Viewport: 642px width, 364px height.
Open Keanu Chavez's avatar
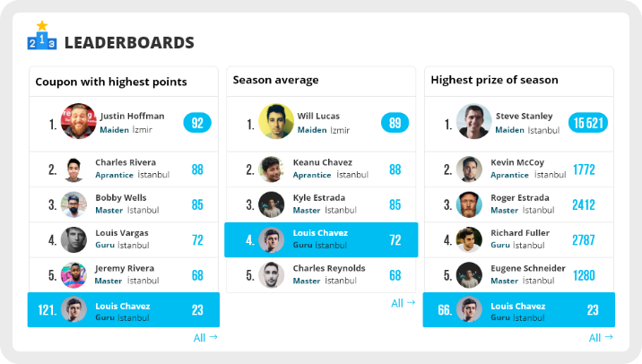point(272,169)
